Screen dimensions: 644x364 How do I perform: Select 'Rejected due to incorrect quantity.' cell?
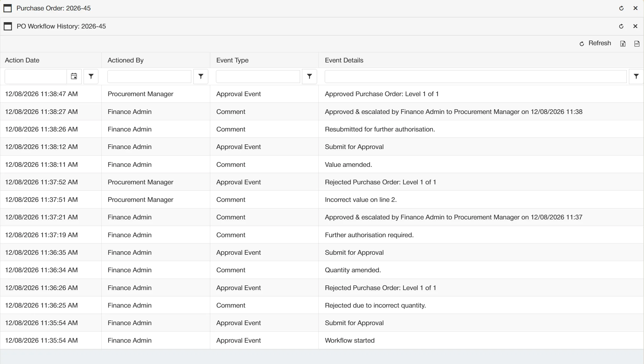point(481,305)
